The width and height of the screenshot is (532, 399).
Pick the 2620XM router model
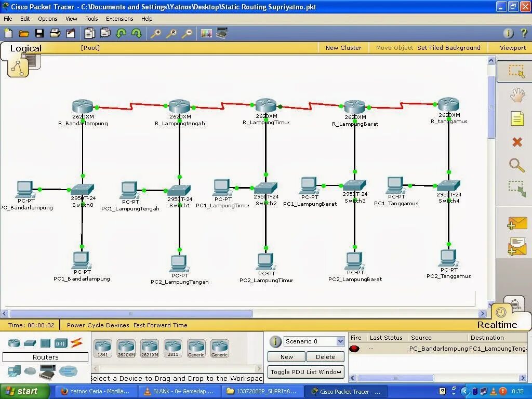click(126, 349)
